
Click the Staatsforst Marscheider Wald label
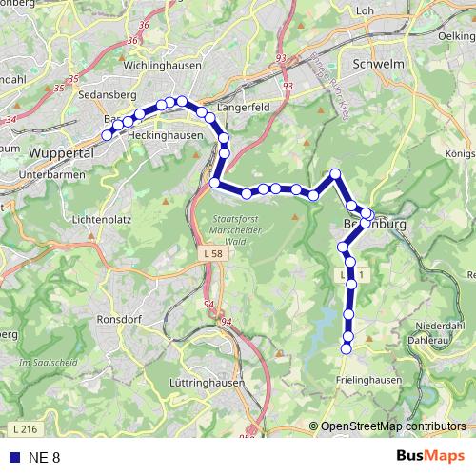235,230
